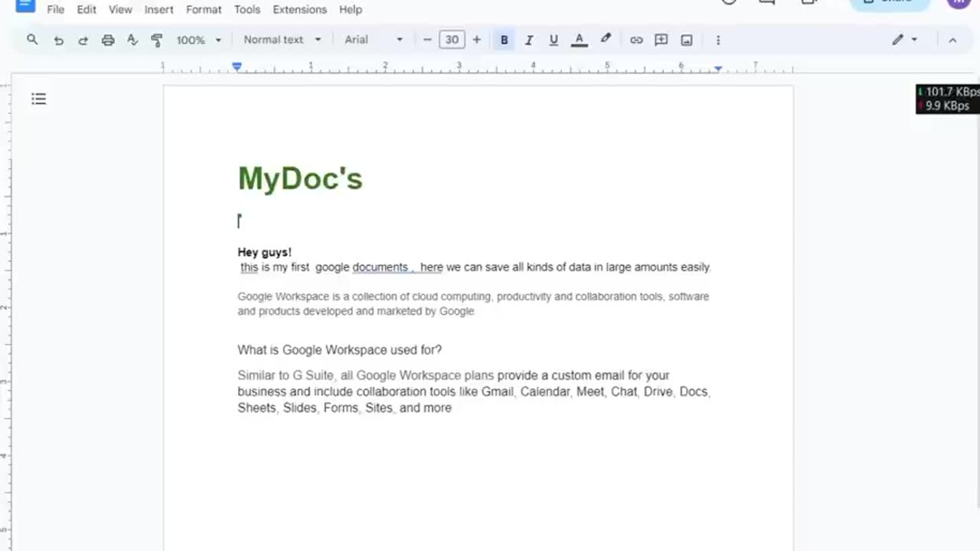Open the Format menu

[204, 10]
